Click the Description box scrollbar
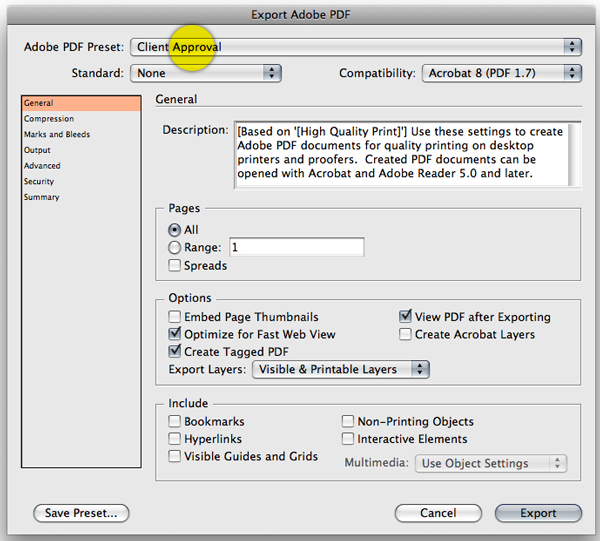The height and width of the screenshot is (541, 600). pos(574,155)
